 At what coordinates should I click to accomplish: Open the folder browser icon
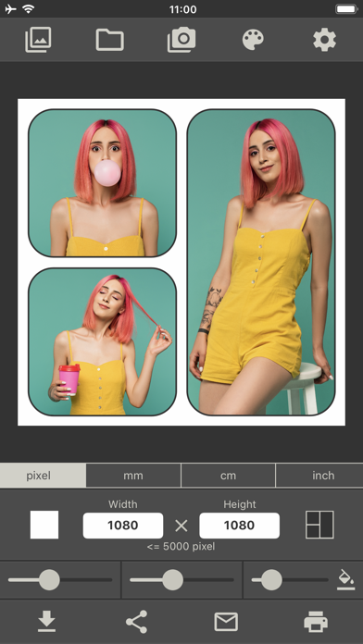[110, 40]
